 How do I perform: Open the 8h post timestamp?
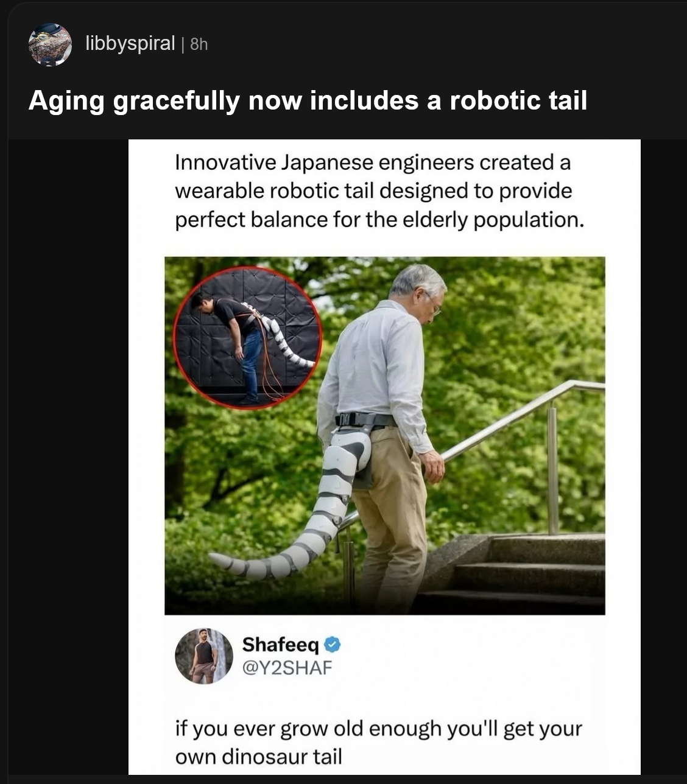pyautogui.click(x=199, y=44)
